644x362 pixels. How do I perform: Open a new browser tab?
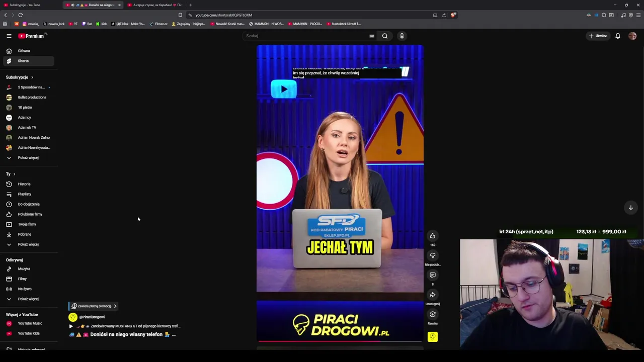190,5
